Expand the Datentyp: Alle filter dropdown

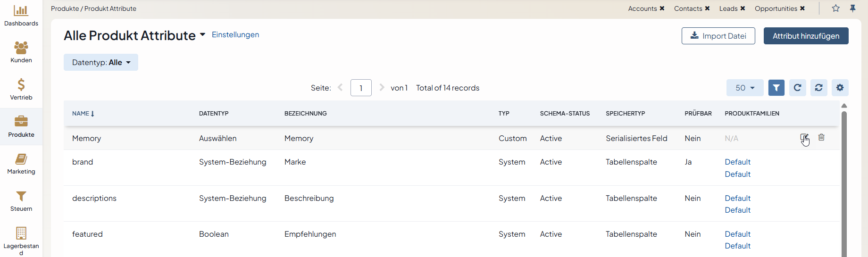click(101, 62)
